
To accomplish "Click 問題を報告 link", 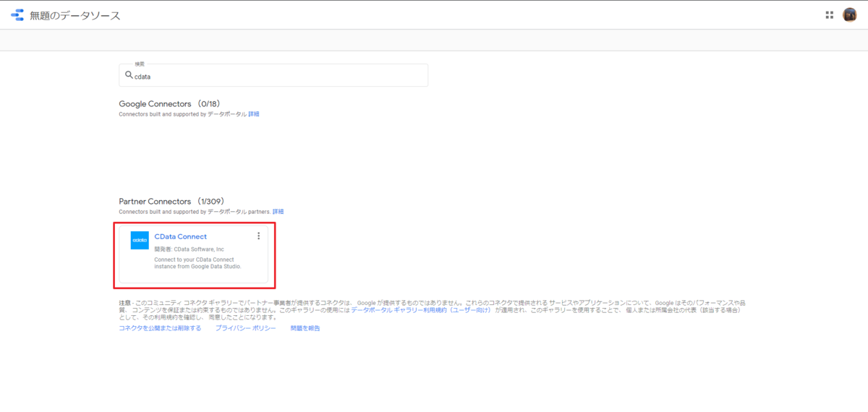I will coord(305,328).
